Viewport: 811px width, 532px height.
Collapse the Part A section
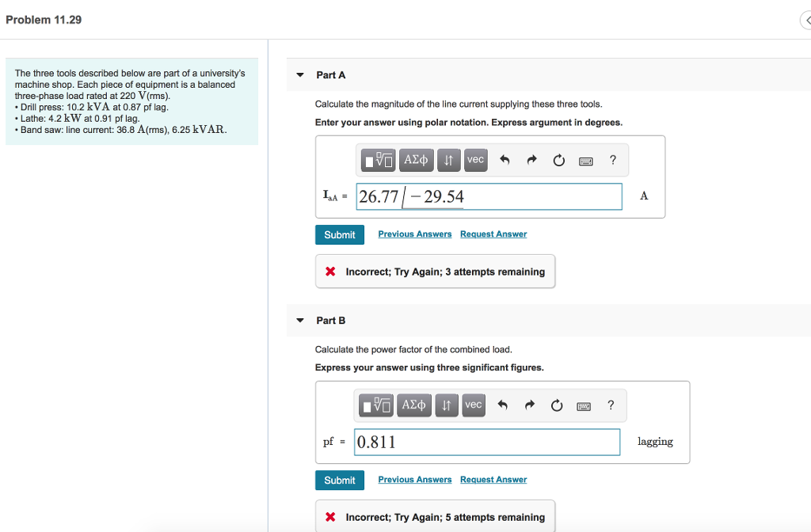pos(299,74)
